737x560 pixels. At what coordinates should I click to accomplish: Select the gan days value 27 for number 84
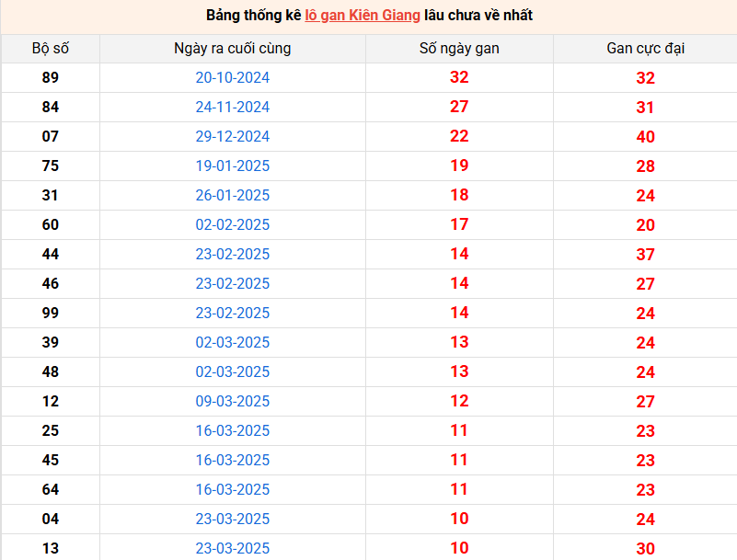459,107
